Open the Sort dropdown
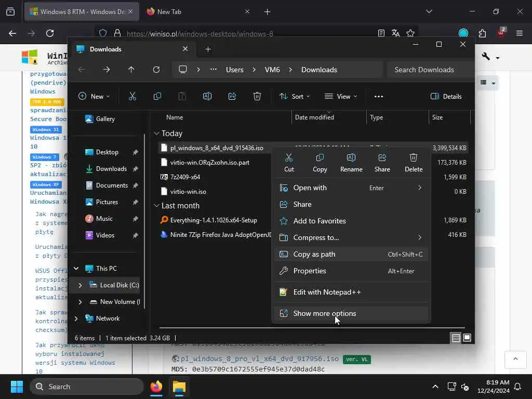The width and height of the screenshot is (532, 399). pyautogui.click(x=295, y=96)
